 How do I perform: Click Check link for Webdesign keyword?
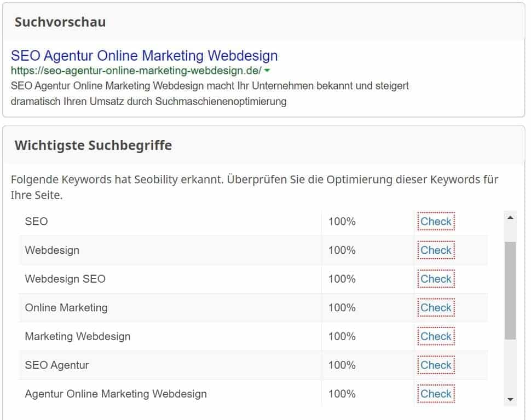pos(436,250)
